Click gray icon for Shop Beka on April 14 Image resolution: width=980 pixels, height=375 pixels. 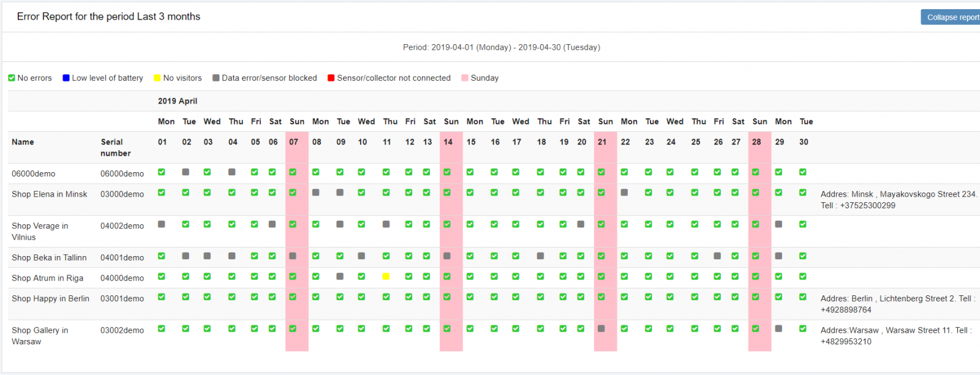pos(447,256)
